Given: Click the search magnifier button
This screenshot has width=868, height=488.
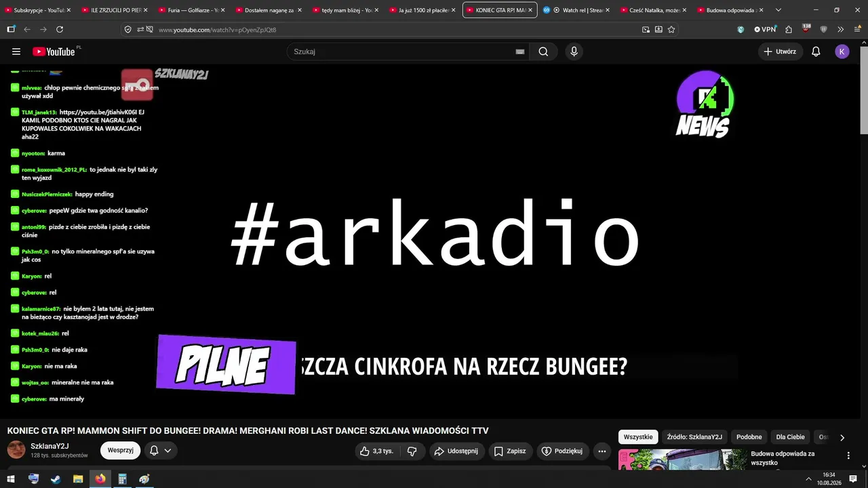Looking at the screenshot, I should pyautogui.click(x=543, y=52).
